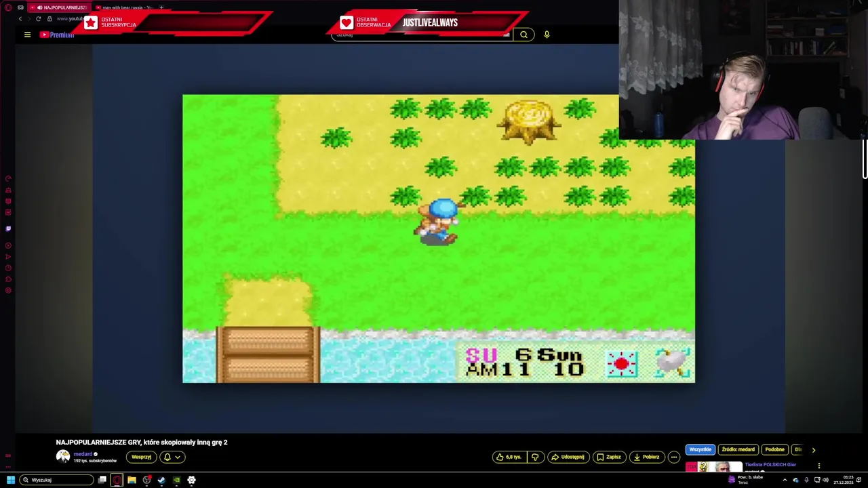Open the medard channel name link
Image resolution: width=868 pixels, height=488 pixels.
pos(83,454)
